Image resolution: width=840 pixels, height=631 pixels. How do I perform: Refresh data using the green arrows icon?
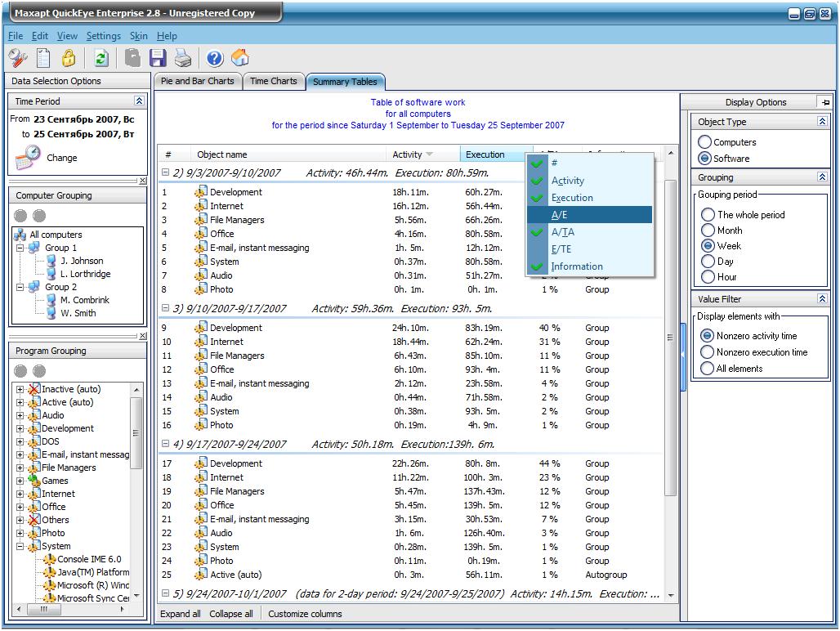point(101,58)
